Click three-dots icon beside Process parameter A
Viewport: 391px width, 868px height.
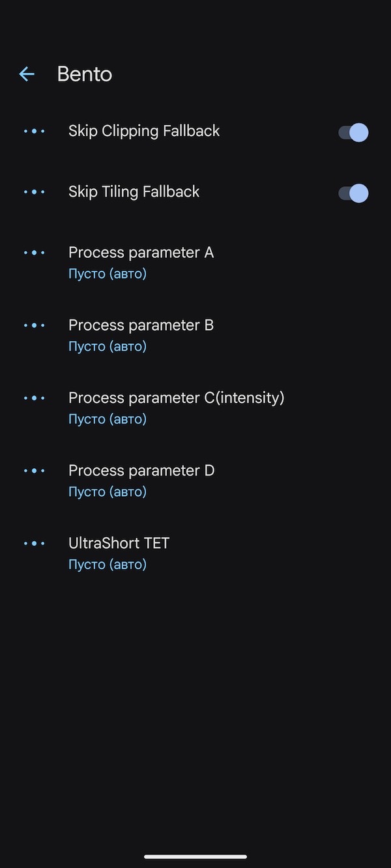click(35, 253)
